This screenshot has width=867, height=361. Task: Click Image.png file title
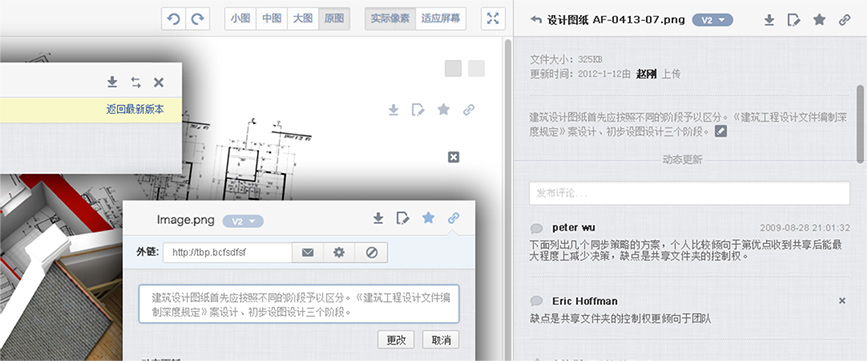(x=186, y=220)
